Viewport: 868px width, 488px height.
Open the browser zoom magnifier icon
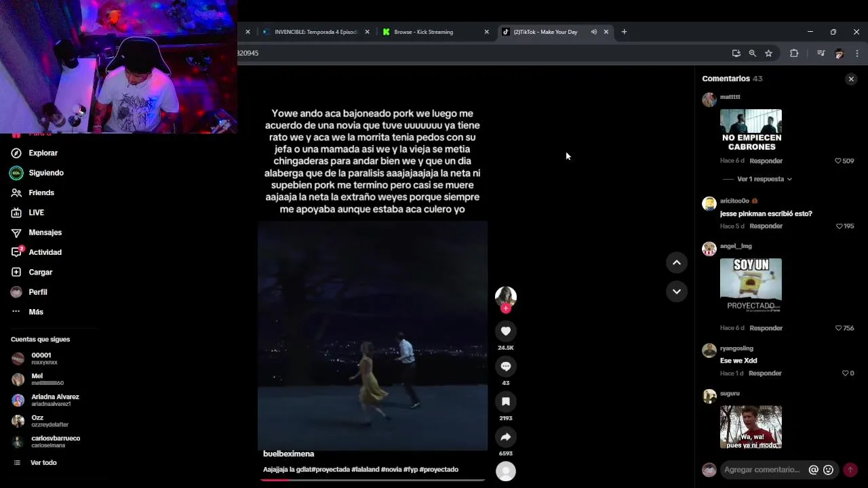tap(752, 53)
